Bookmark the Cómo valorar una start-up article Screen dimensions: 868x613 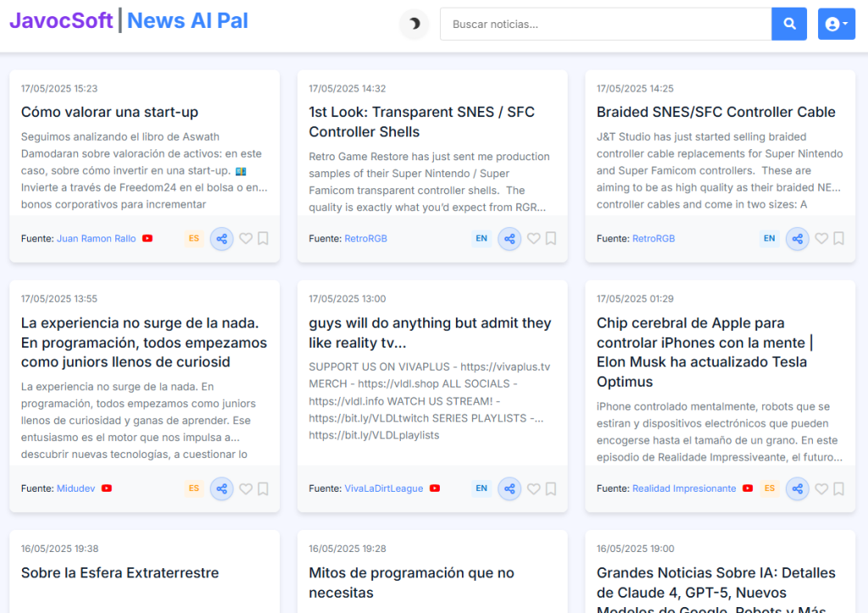[x=263, y=238]
